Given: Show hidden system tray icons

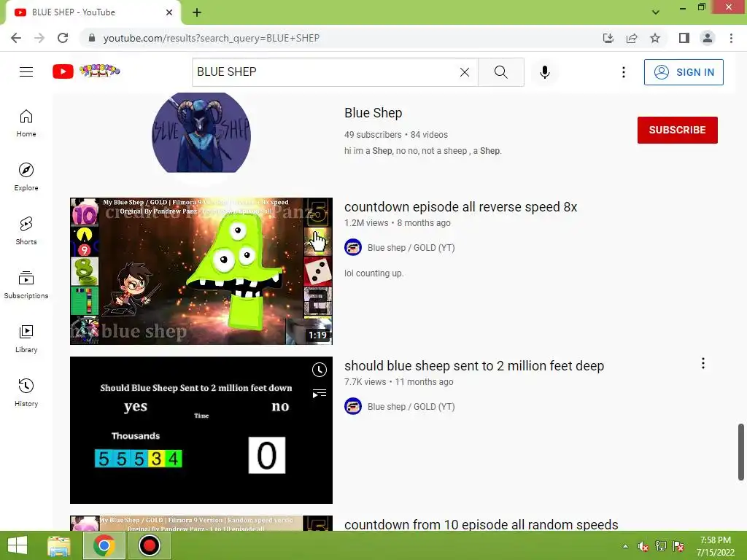Looking at the screenshot, I should coord(625,546).
